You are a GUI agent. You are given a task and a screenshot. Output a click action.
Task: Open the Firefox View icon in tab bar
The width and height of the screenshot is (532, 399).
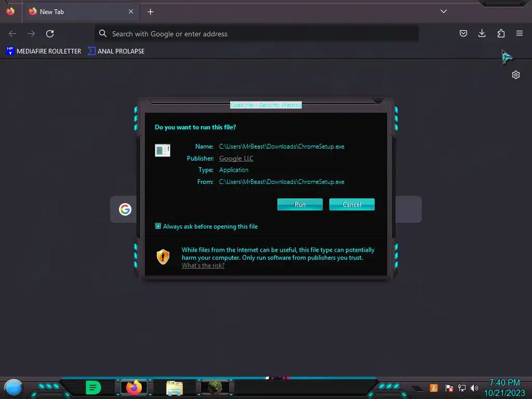coord(10,11)
